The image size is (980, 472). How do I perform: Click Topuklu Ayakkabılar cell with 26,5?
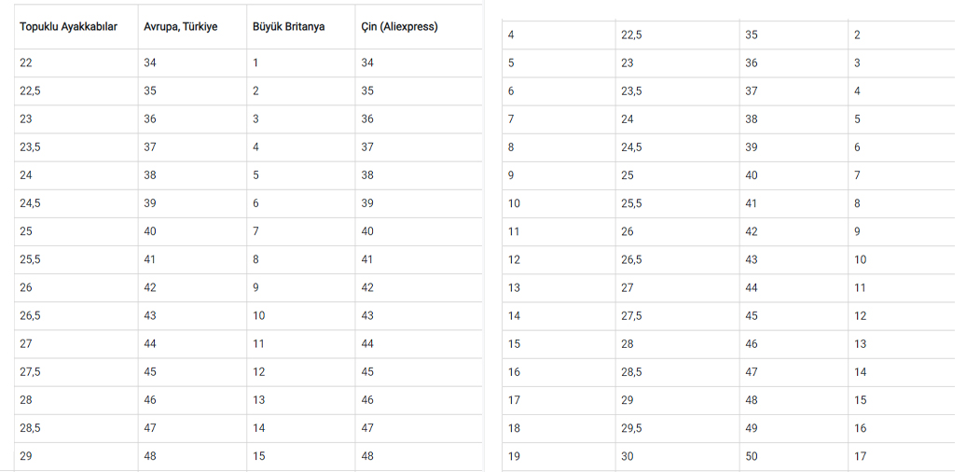pos(30,315)
